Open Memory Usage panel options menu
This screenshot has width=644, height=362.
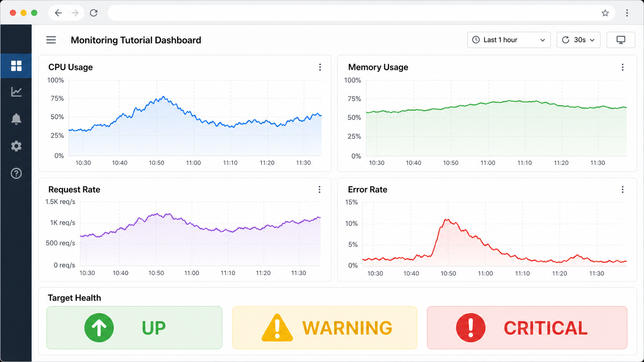point(622,67)
